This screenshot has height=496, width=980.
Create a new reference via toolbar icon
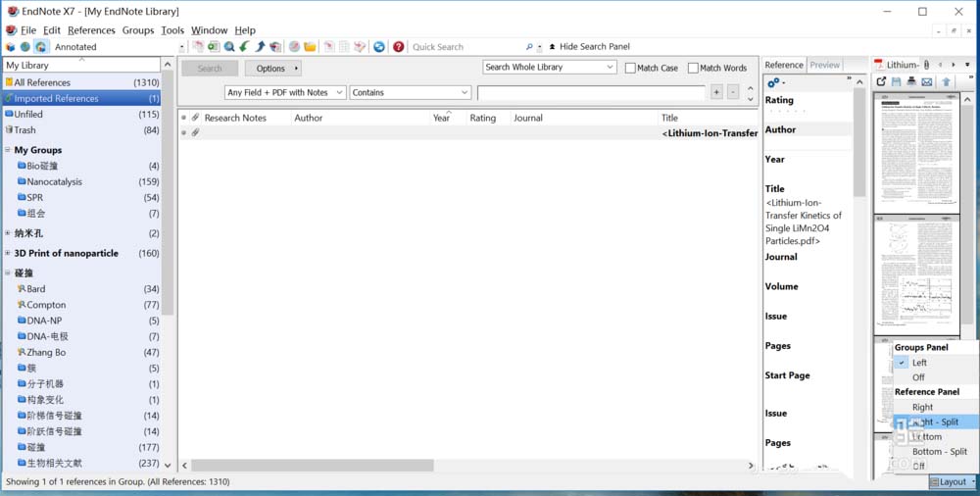pos(214,47)
